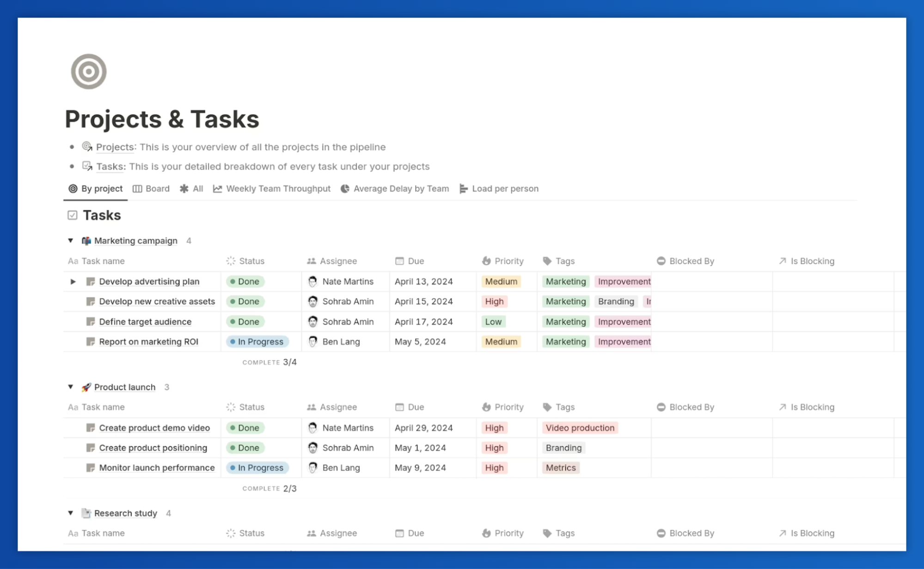The width and height of the screenshot is (924, 569).
Task: Click page icon of Develop new creative assets
Action: click(x=91, y=302)
